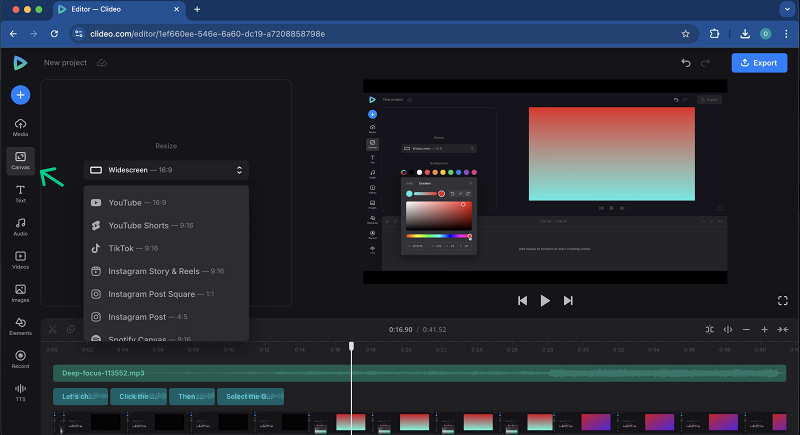Viewport: 800px width, 435px height.
Task: Click the cloud save status icon
Action: (102, 63)
